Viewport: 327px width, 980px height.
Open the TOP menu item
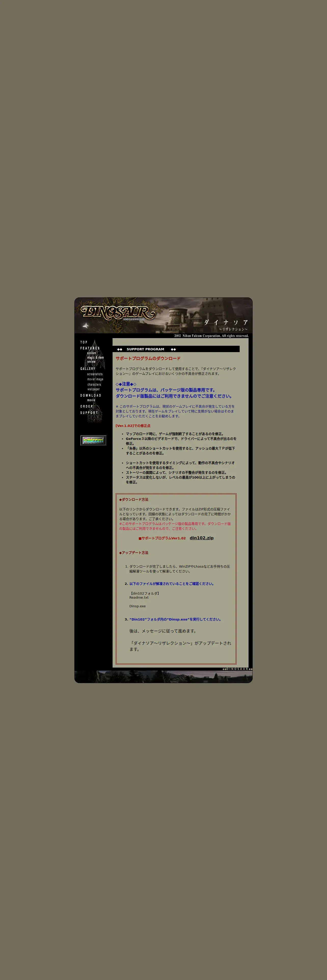[84, 342]
